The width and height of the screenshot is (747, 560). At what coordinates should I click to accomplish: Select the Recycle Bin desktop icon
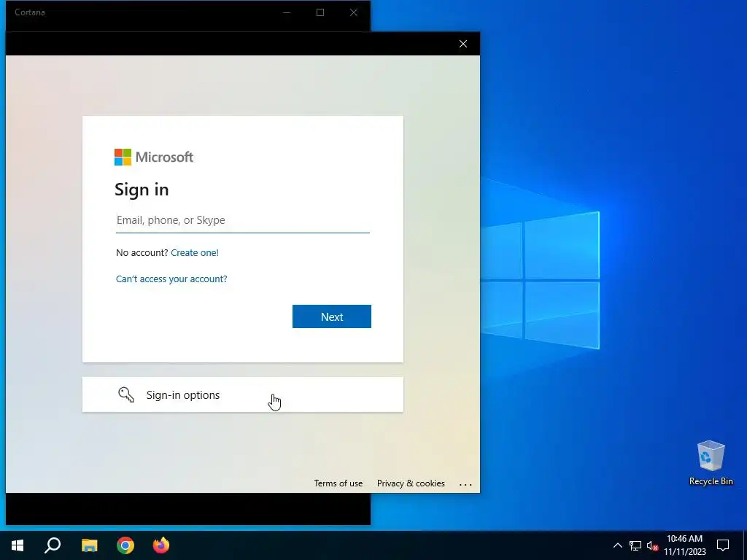(x=711, y=463)
